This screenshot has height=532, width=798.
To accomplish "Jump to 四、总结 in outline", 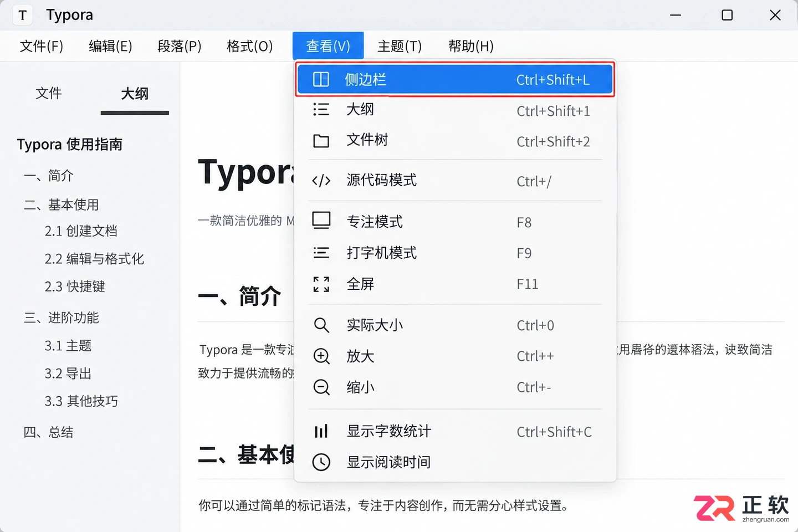I will click(x=48, y=432).
